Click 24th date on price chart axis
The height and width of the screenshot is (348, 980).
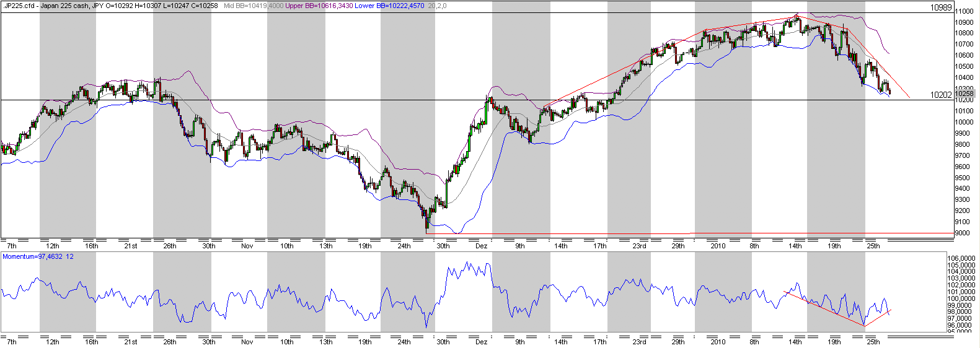click(x=404, y=246)
